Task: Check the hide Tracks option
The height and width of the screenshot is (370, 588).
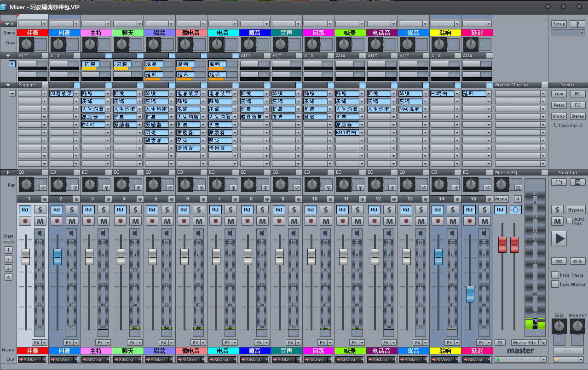Action: [x=555, y=275]
